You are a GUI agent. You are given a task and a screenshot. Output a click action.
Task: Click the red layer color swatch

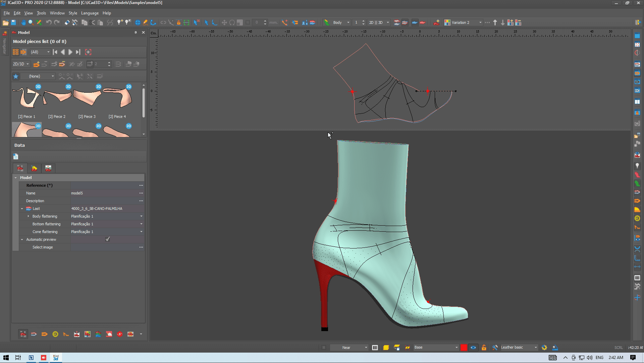pyautogui.click(x=464, y=348)
